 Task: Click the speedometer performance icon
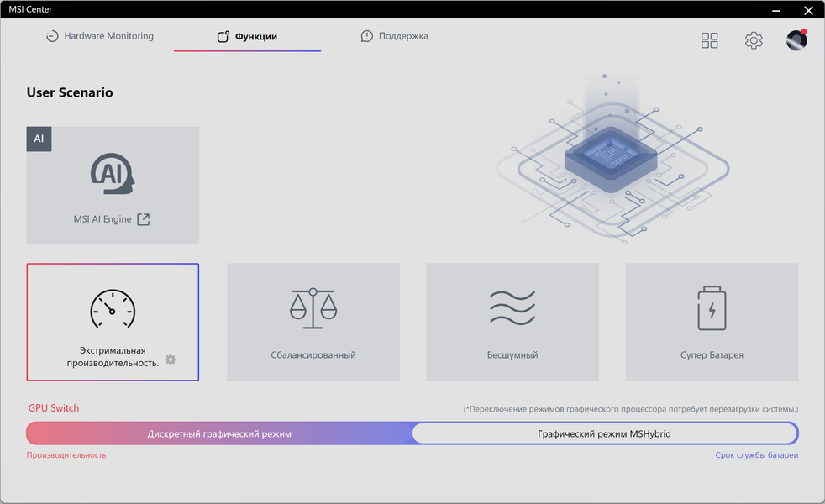point(113,309)
